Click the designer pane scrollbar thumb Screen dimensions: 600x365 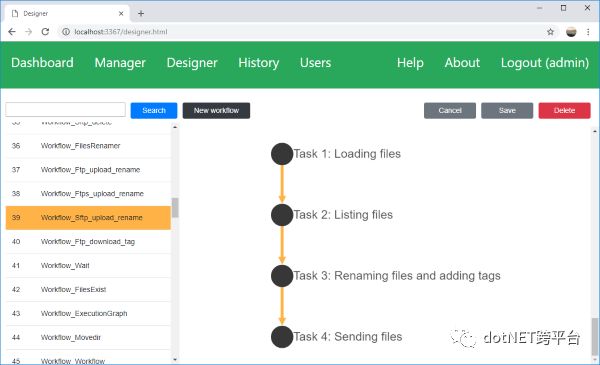(x=595, y=338)
